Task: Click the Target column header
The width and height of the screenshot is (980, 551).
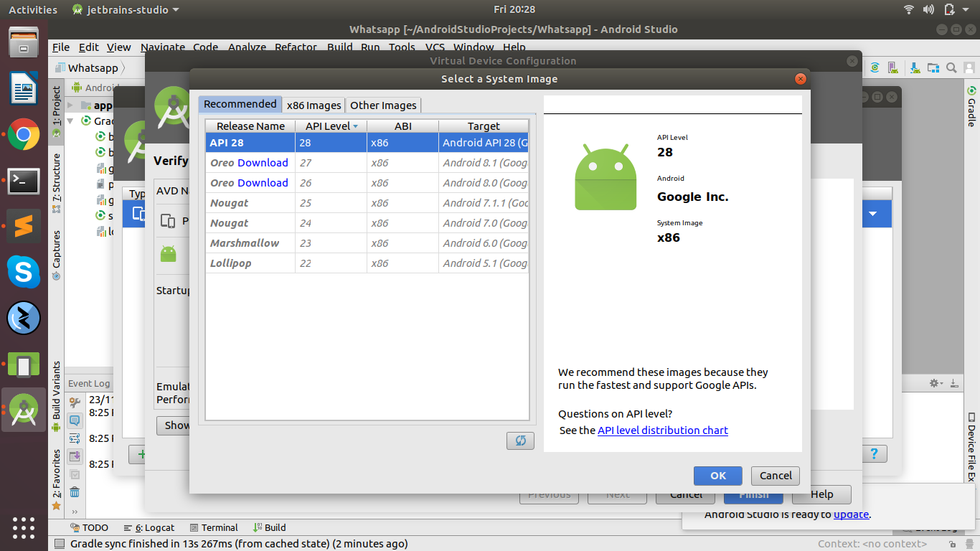Action: 484,126
